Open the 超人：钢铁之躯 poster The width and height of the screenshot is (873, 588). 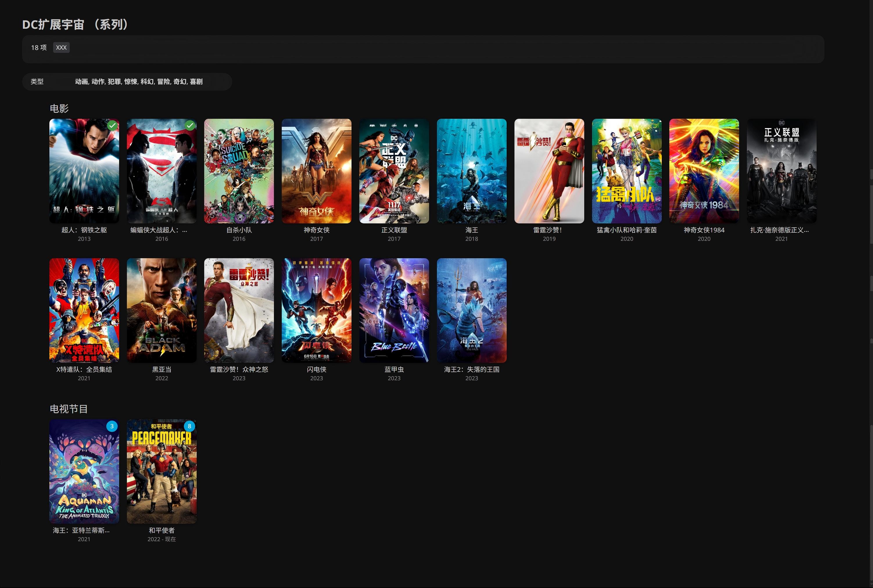tap(84, 171)
